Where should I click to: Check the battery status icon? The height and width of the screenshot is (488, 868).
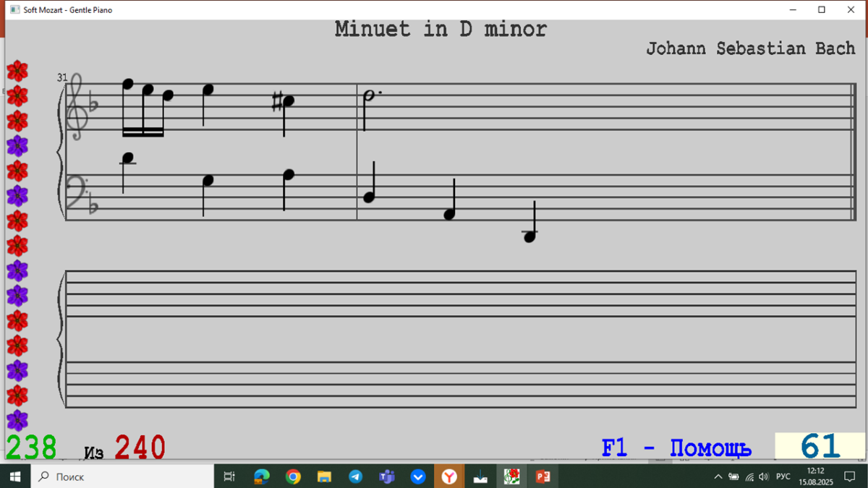pyautogui.click(x=733, y=476)
